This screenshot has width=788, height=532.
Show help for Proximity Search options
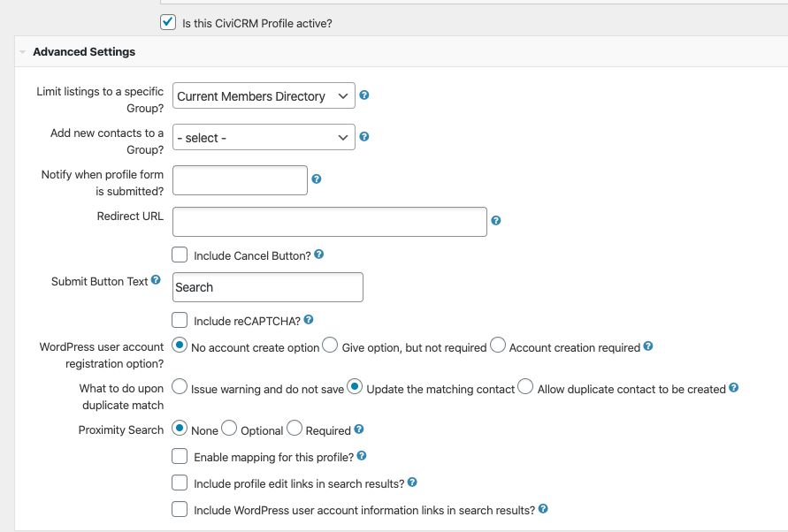pos(359,429)
